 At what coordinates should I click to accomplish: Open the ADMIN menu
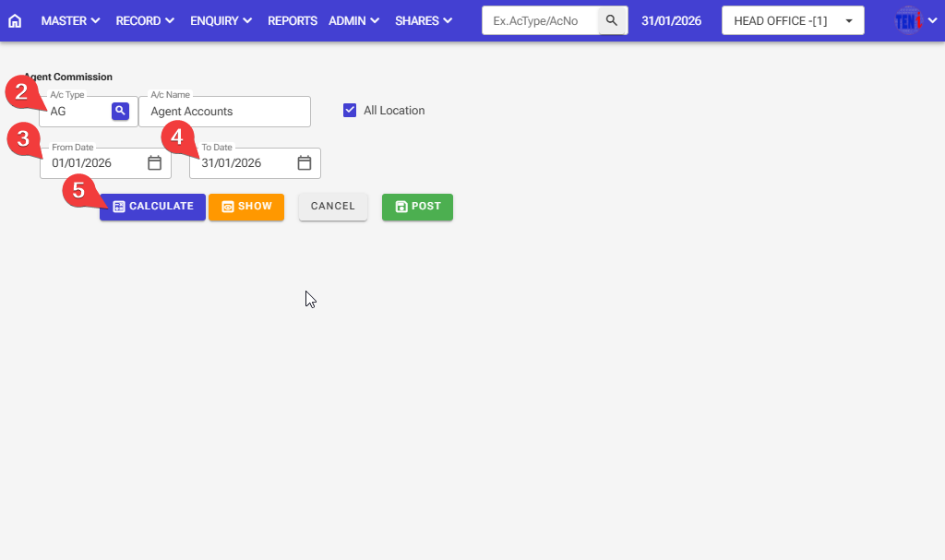pos(353,20)
